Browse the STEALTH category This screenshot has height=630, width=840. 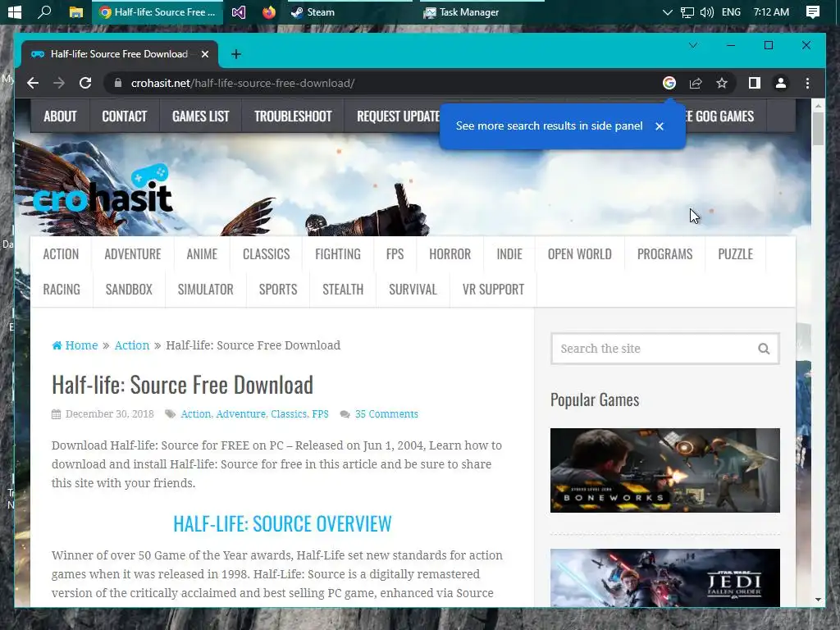[343, 290]
